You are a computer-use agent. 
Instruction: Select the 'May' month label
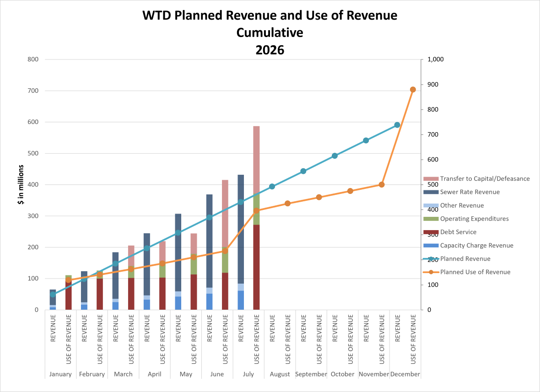pyautogui.click(x=186, y=374)
